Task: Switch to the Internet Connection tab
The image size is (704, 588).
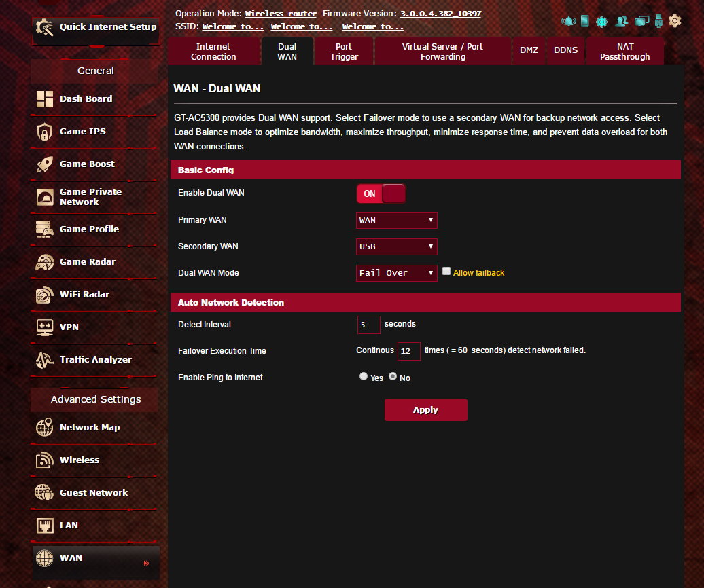Action: pyautogui.click(x=213, y=52)
